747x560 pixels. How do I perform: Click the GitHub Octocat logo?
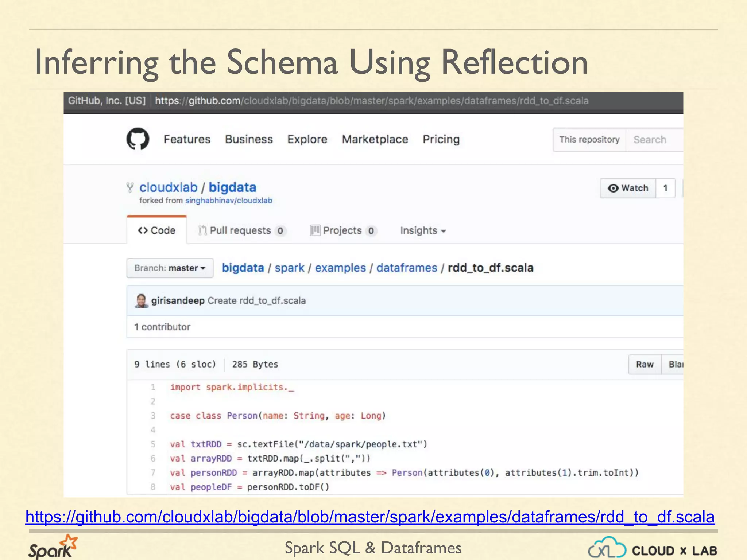(x=138, y=139)
